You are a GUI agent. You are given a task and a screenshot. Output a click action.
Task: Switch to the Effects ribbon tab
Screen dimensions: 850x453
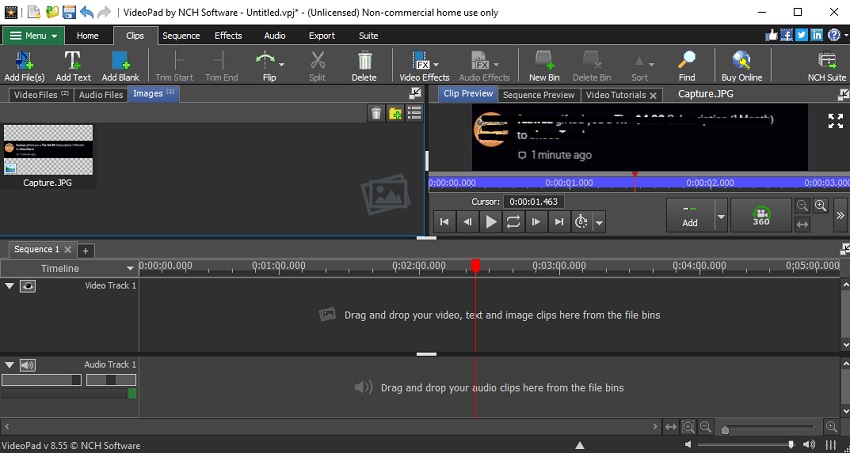tap(228, 36)
